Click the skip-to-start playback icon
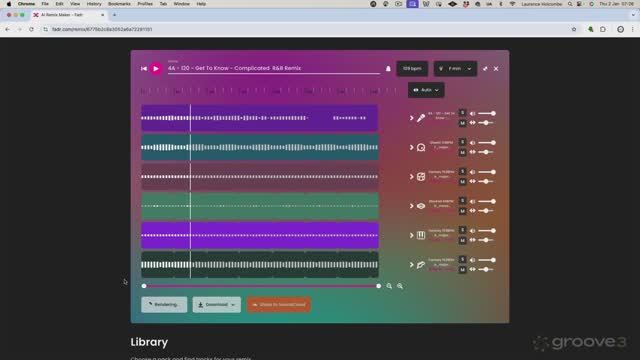 pyautogui.click(x=144, y=69)
